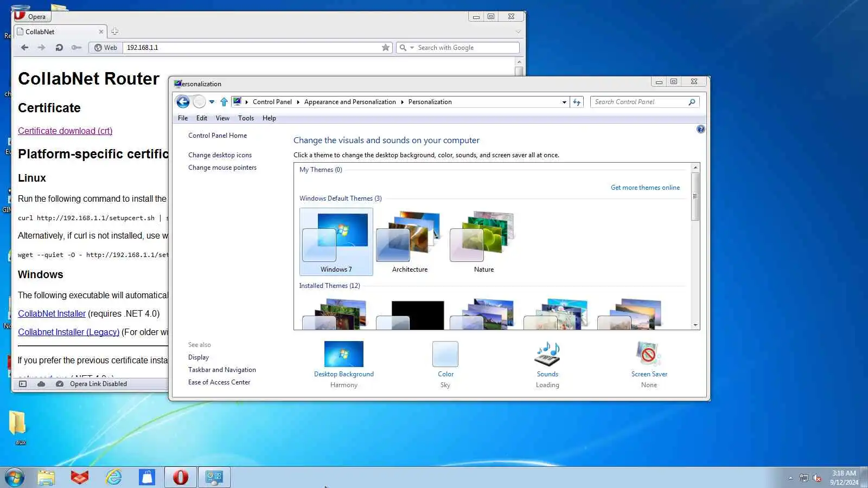Open the File menu
Image resolution: width=868 pixels, height=488 pixels.
pyautogui.click(x=183, y=118)
